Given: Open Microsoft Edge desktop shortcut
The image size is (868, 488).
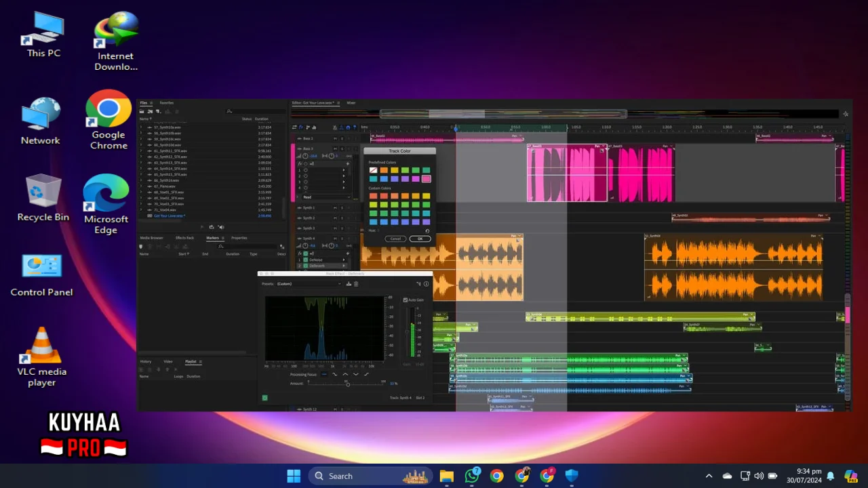Looking at the screenshot, I should pyautogui.click(x=106, y=205).
